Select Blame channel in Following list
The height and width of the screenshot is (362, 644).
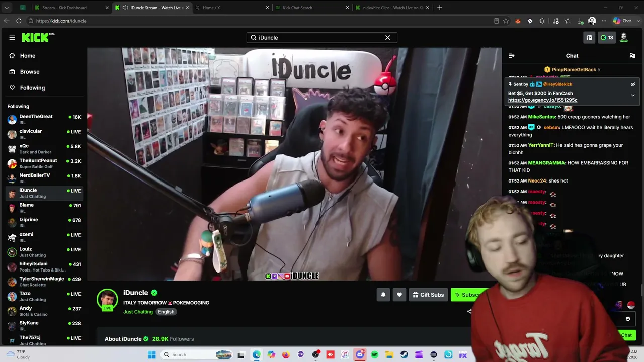coord(44,208)
